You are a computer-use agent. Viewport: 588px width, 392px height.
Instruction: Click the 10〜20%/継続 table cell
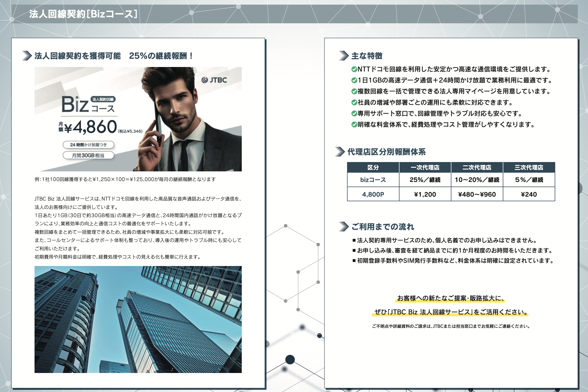point(477,180)
